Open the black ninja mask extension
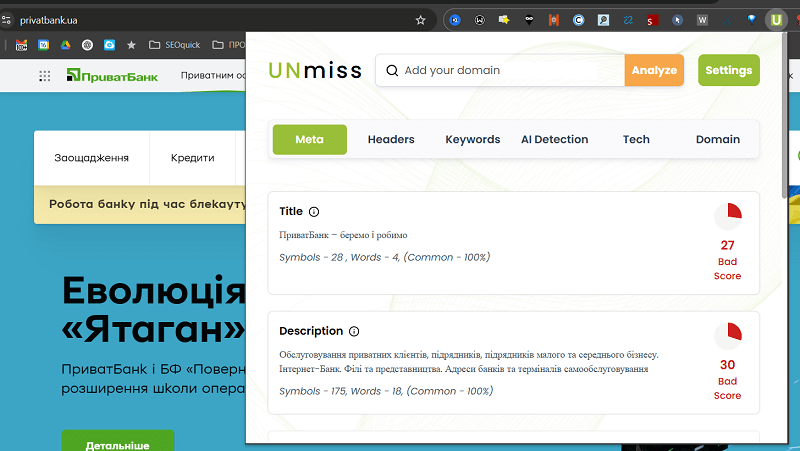 tap(529, 20)
